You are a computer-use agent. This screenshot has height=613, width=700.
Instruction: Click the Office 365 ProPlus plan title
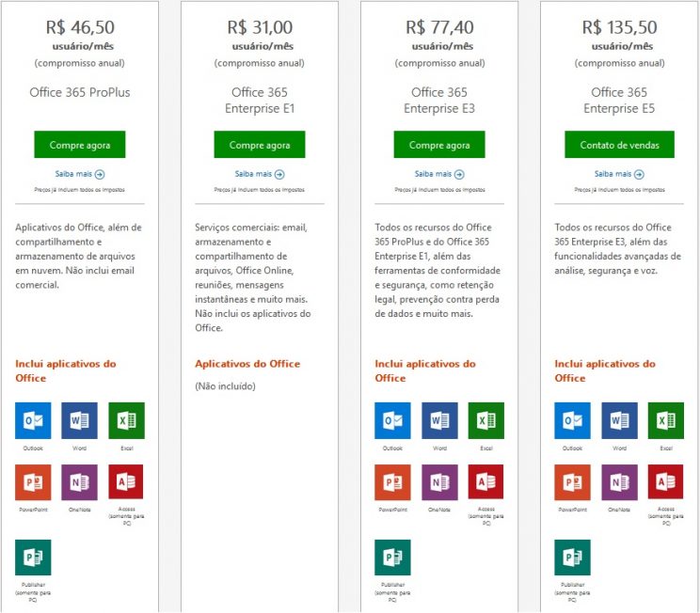tap(80, 92)
